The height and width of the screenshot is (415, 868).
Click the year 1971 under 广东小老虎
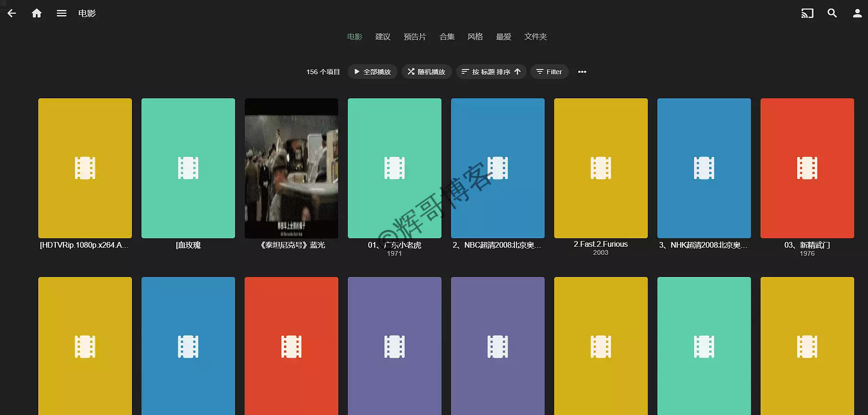pyautogui.click(x=394, y=253)
